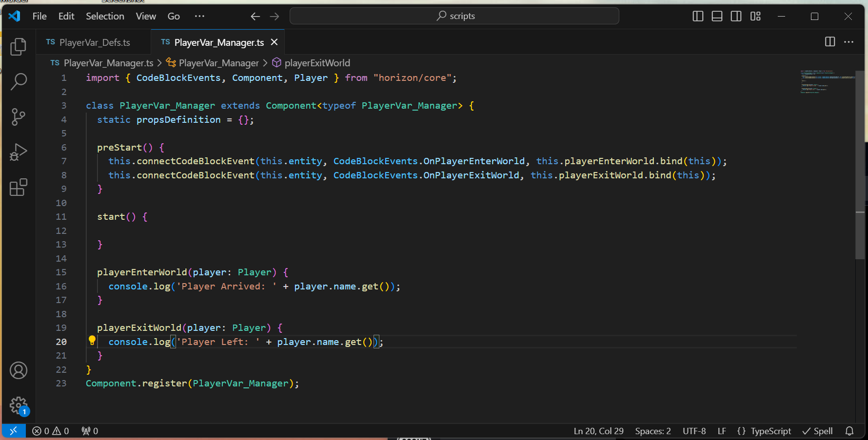This screenshot has width=868, height=440.
Task: Click propsDefinition on line 4
Action: point(178,119)
